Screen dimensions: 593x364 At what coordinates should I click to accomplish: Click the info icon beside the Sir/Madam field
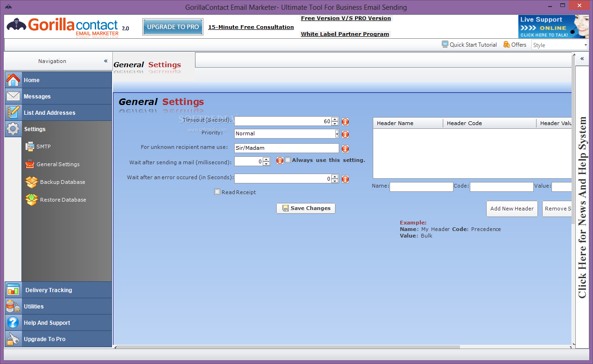(x=345, y=149)
